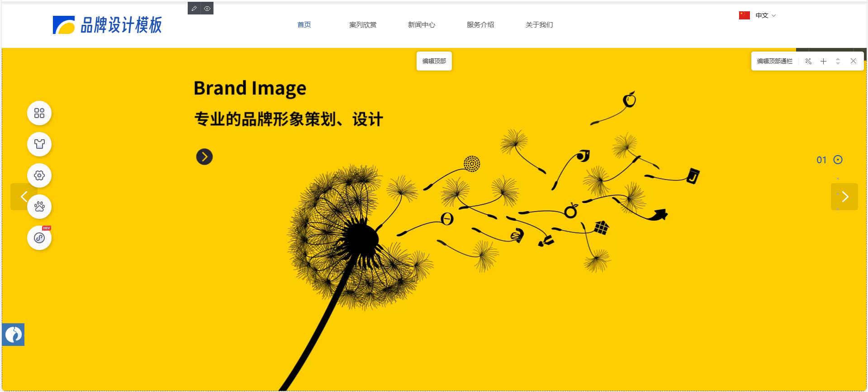Open the four-squares modules sidebar button
This screenshot has width=868, height=392.
(39, 113)
